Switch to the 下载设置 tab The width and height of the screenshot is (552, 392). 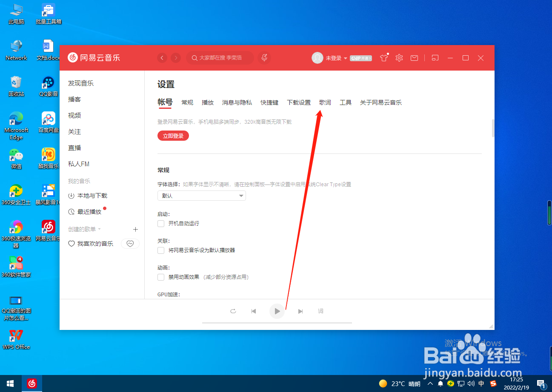point(299,102)
